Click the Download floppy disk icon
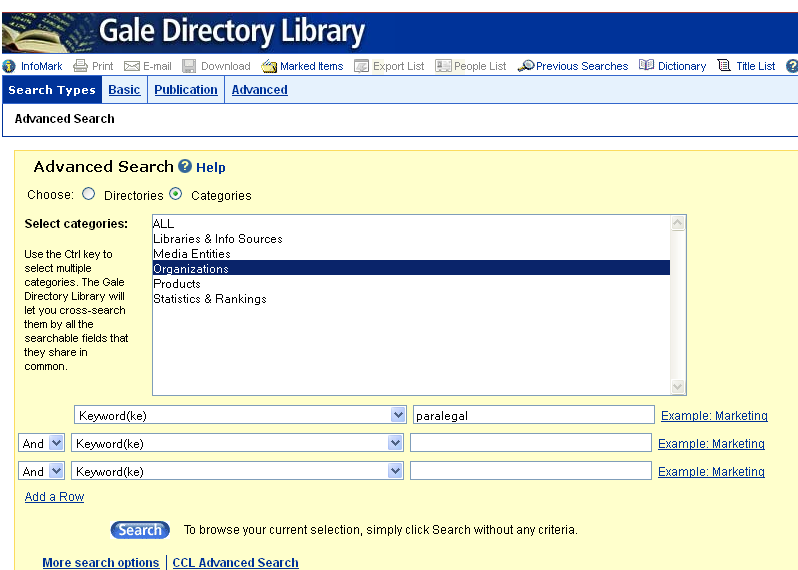Image resolution: width=798 pixels, height=570 pixels. (x=189, y=66)
